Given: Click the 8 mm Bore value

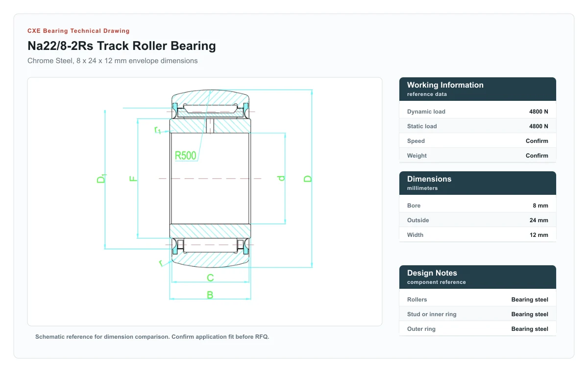Looking at the screenshot, I should tap(540, 206).
